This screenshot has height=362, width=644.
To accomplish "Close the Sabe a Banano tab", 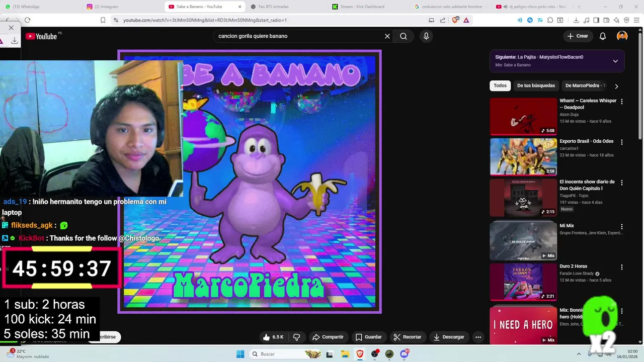I will [239, 7].
